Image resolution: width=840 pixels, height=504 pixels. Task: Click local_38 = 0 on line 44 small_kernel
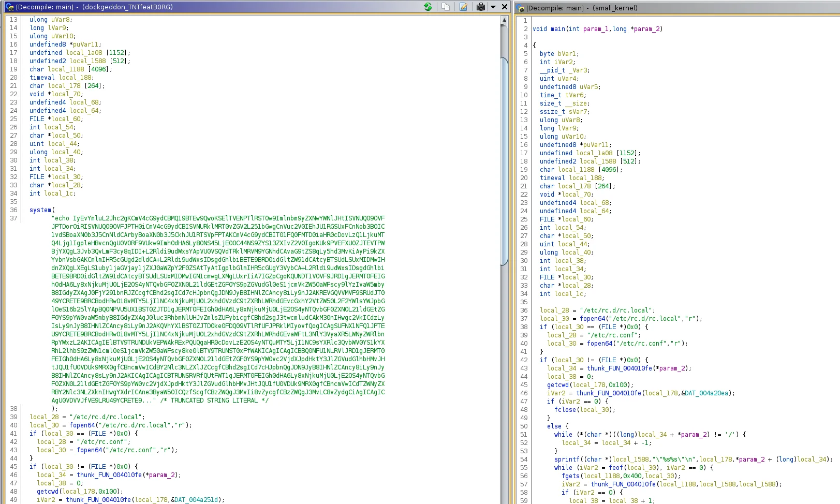click(x=570, y=377)
